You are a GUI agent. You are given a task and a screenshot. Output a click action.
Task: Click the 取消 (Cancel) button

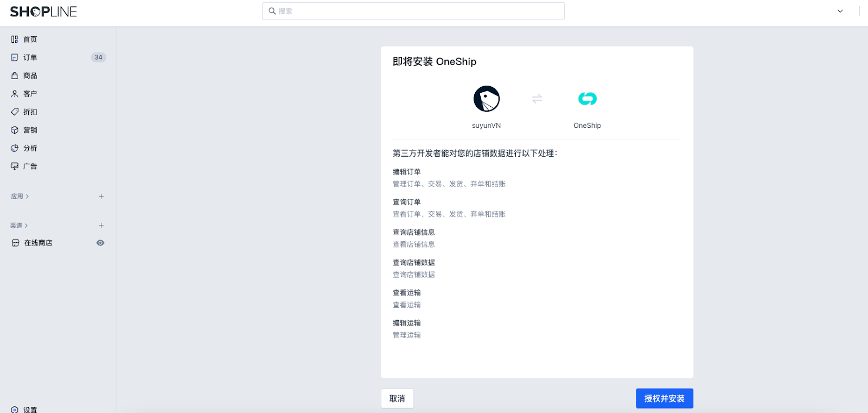click(x=397, y=398)
